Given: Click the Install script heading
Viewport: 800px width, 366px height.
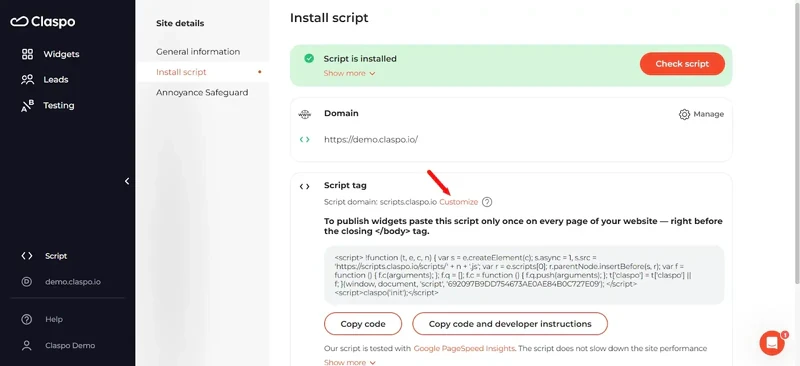Looking at the screenshot, I should [329, 18].
